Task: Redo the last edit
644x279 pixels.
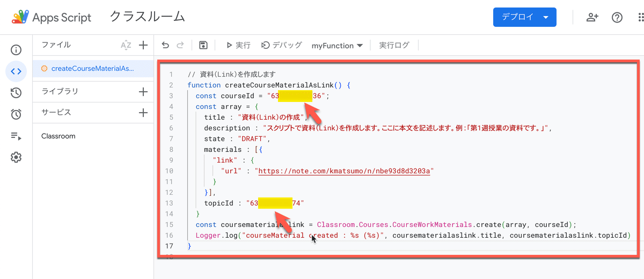Action: pyautogui.click(x=180, y=46)
